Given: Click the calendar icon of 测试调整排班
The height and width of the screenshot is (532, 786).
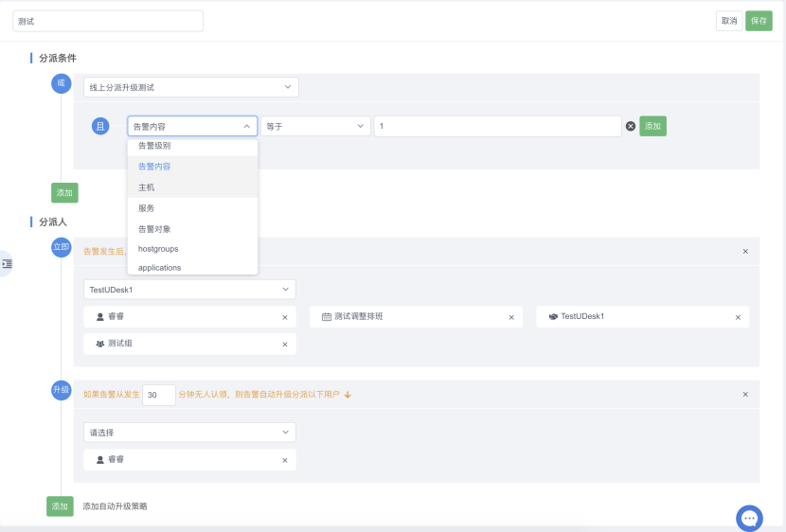Looking at the screenshot, I should 327,316.
